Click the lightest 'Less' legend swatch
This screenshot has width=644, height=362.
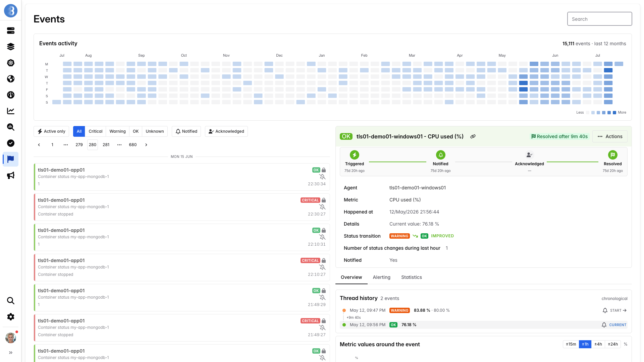coord(588,113)
